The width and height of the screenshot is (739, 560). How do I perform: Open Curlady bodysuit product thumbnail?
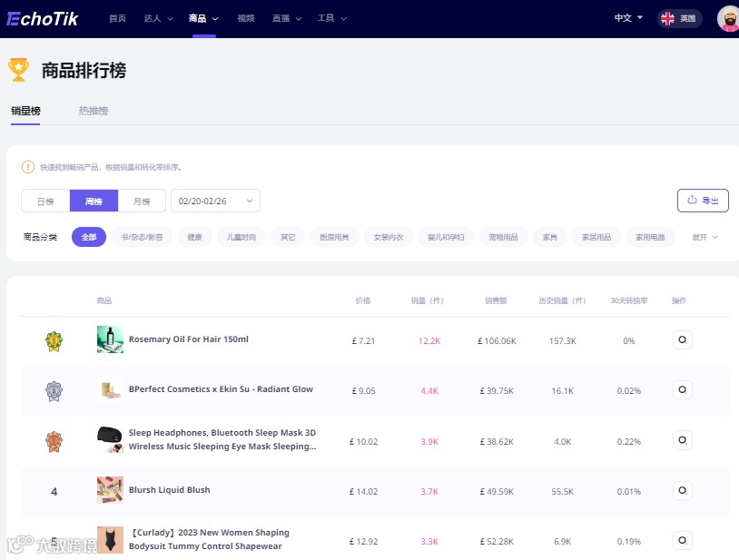[110, 540]
